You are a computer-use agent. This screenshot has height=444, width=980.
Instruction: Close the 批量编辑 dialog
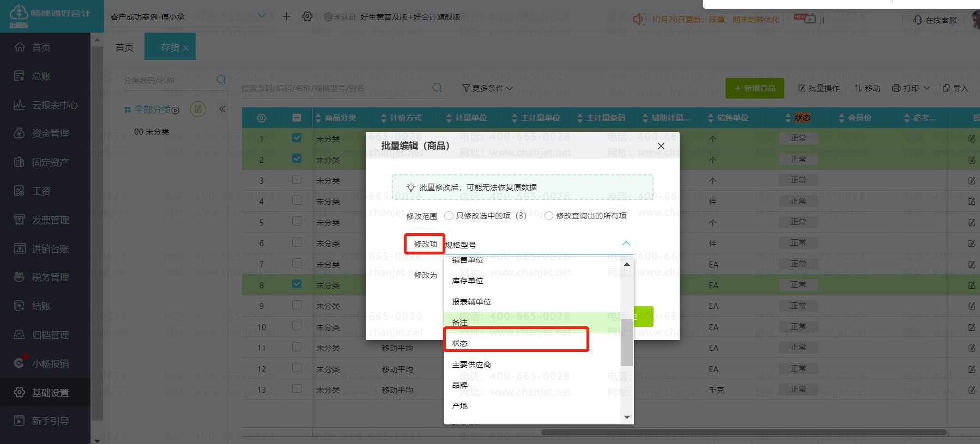click(661, 146)
